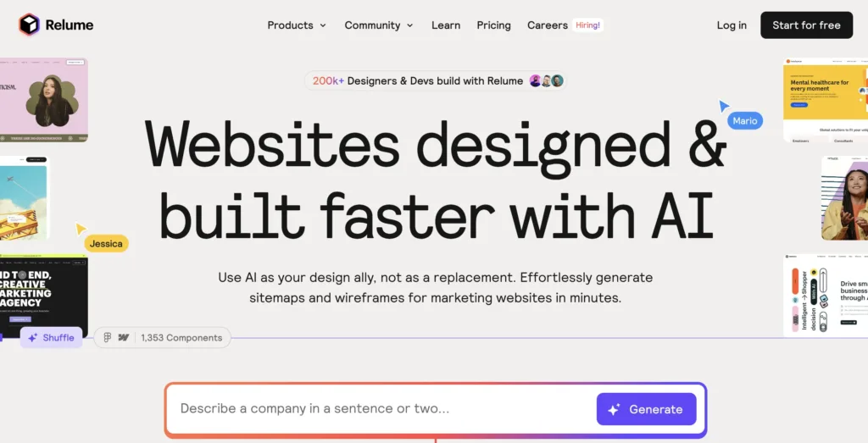Open the black creative marketing agency thumbnail

click(44, 296)
